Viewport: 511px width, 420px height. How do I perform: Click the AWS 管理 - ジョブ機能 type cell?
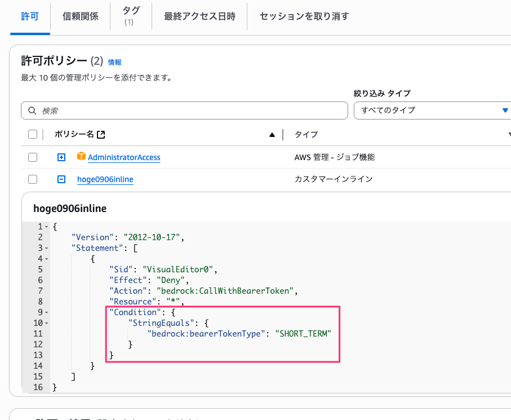[x=335, y=157]
